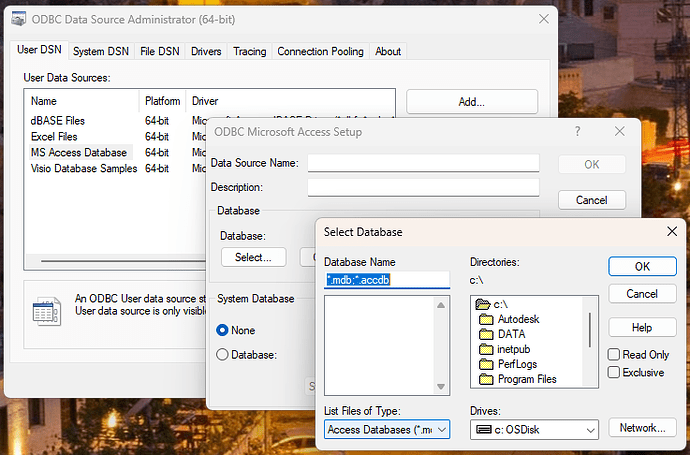Screen dimensions: 690x455
Task: Click the Directories list scrollbar thumb
Action: point(590,330)
